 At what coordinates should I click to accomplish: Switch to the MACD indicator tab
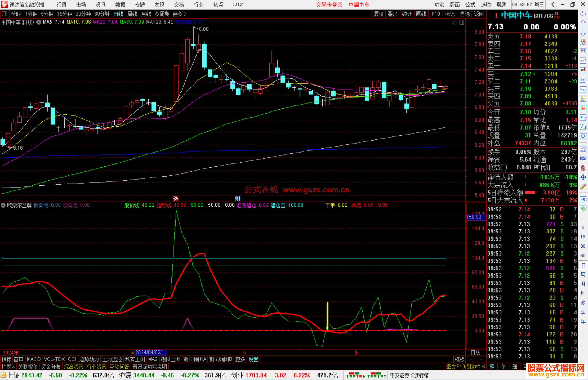click(x=33, y=359)
